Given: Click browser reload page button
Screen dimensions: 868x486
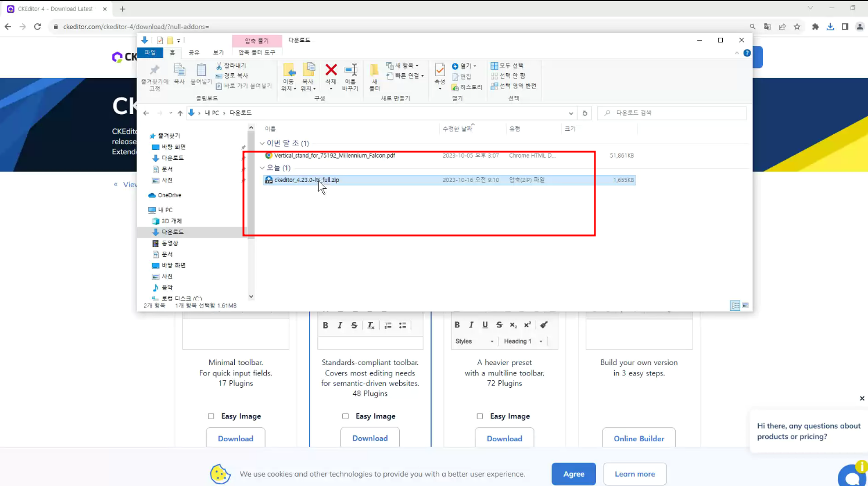Looking at the screenshot, I should (x=38, y=27).
